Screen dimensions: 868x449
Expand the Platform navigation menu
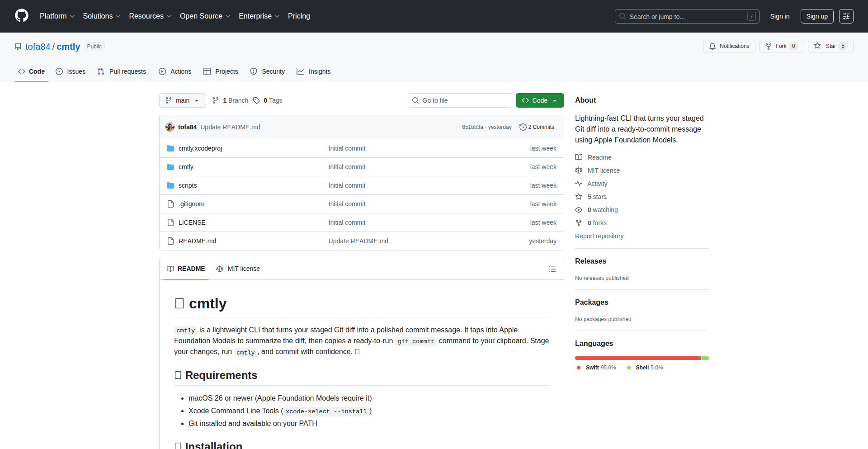tap(57, 16)
